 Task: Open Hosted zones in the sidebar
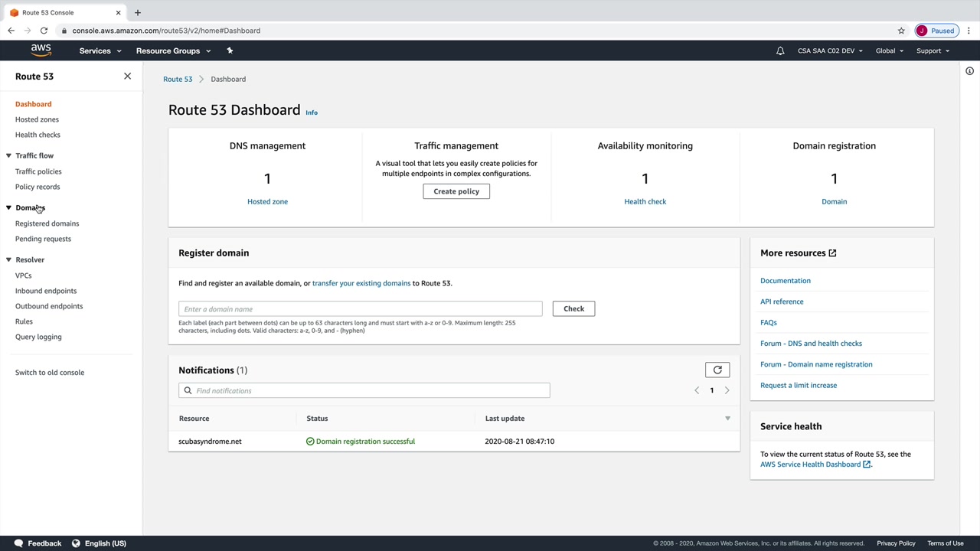pos(37,119)
